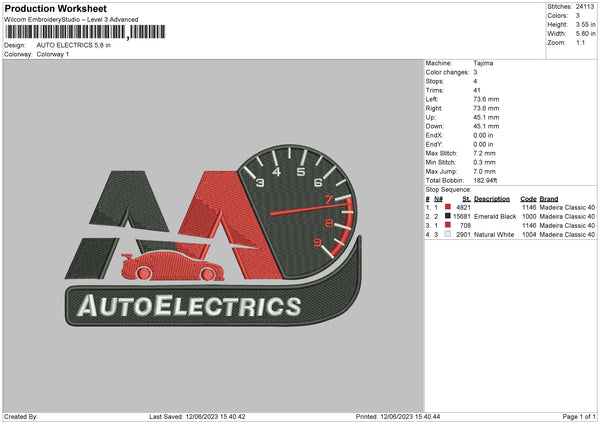This screenshot has height=424, width=600.
Task: Click the Up value 45.1 mm
Action: (486, 117)
